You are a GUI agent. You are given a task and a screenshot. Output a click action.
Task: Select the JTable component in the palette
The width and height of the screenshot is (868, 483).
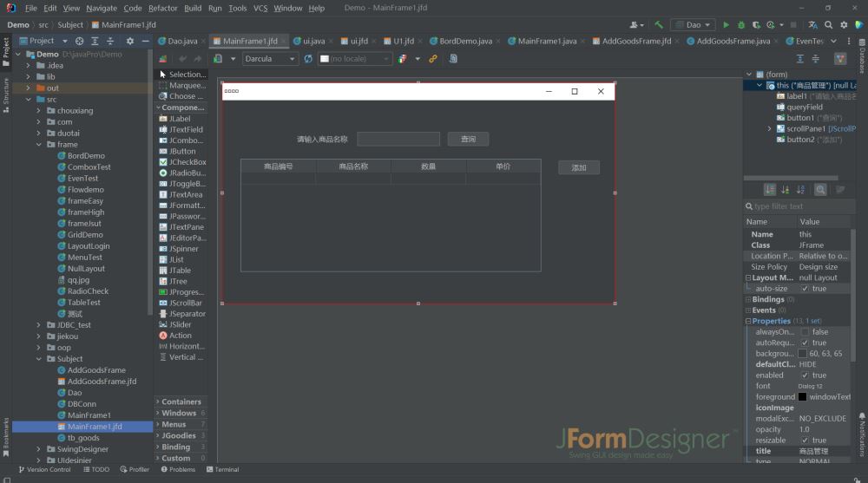[180, 271]
